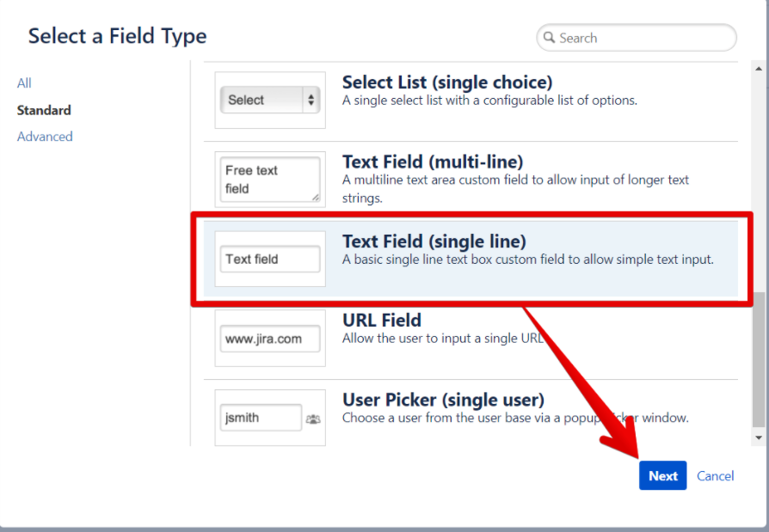Screen dimensions: 769x532
Task: Click the Cancel link
Action: (715, 475)
